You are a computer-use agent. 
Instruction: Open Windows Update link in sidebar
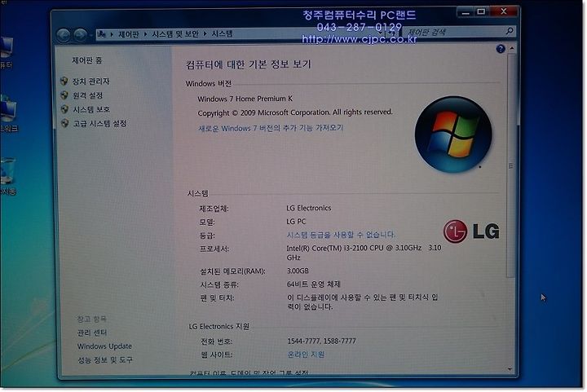coord(104,346)
